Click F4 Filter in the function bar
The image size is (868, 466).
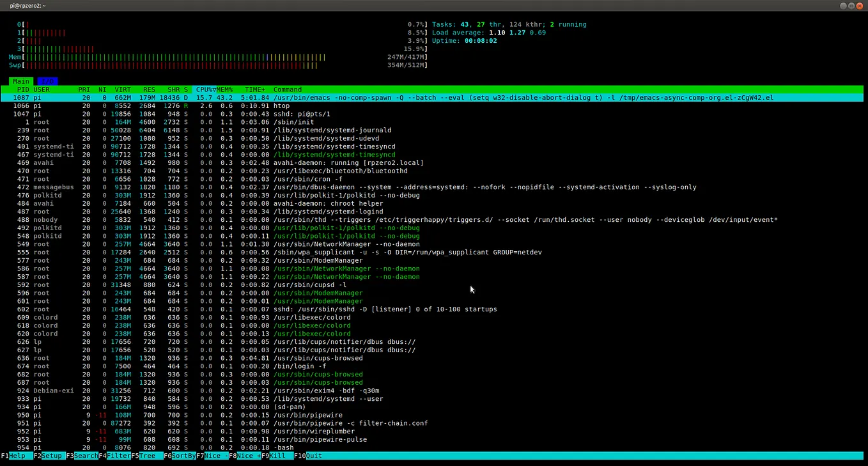(x=114, y=456)
